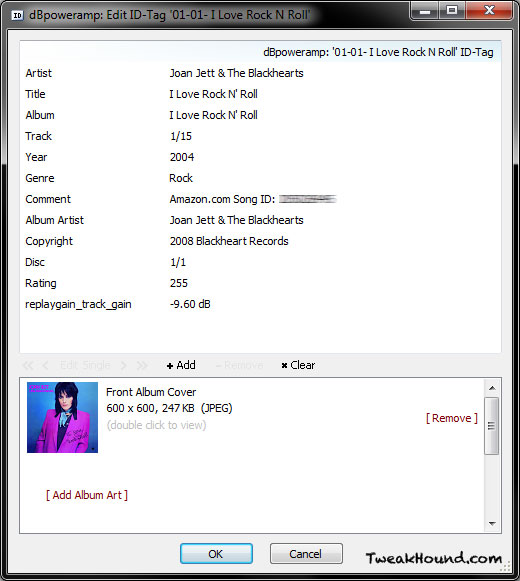Select the Title value I Love Rock N' Roll
This screenshot has height=581, width=520.
coord(213,94)
